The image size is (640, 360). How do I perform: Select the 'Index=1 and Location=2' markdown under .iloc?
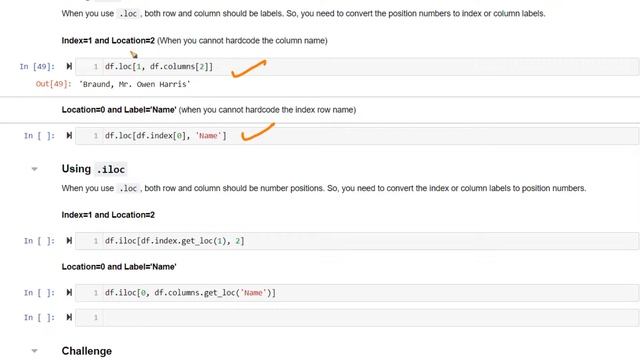(108, 215)
